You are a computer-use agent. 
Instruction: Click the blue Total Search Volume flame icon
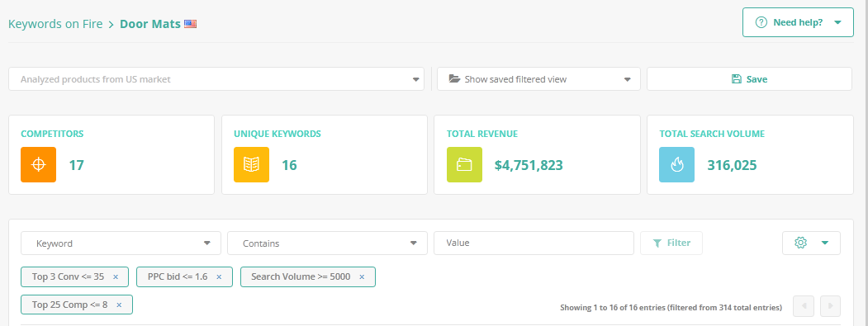[x=676, y=164]
